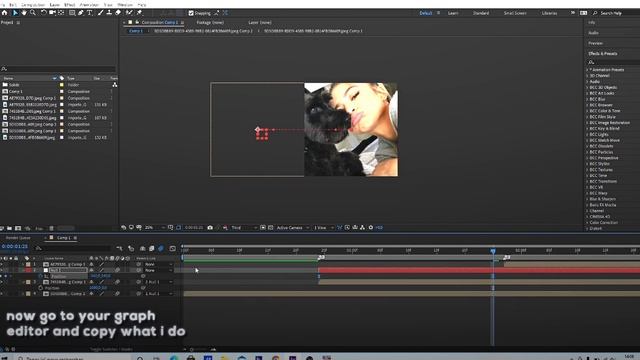Open the magnification ratio dropdown at 25%
Screen dimensions: 640x360
(x=154, y=228)
